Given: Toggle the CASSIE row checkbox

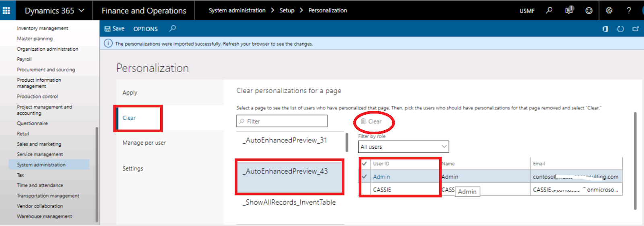Looking at the screenshot, I should [364, 189].
